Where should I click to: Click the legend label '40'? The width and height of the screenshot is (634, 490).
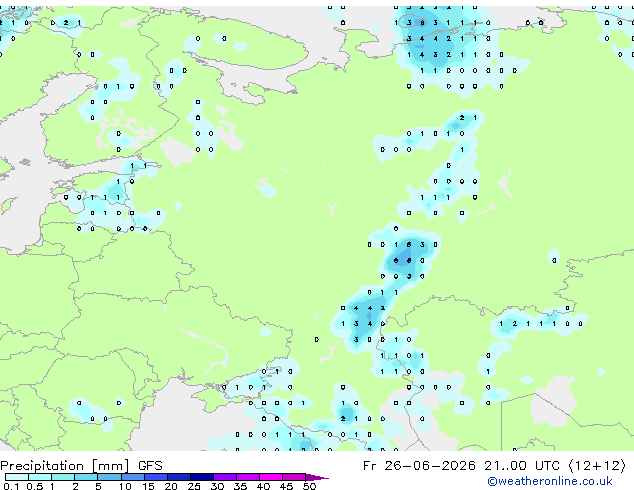263,486
